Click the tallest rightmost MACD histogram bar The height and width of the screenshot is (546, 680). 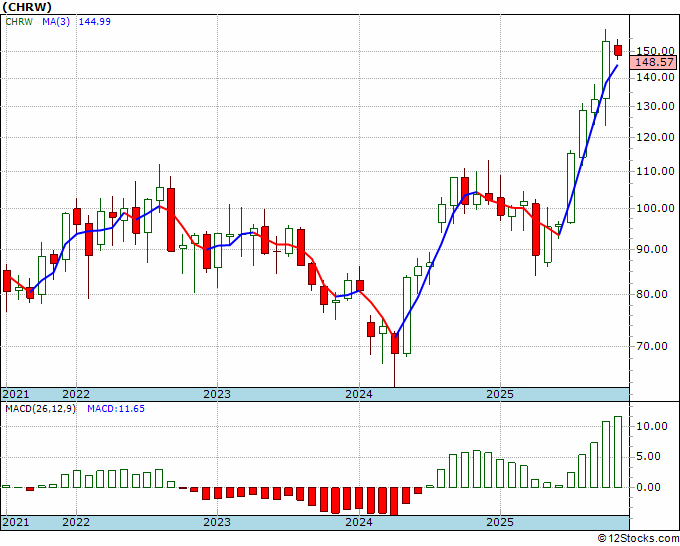tap(618, 452)
